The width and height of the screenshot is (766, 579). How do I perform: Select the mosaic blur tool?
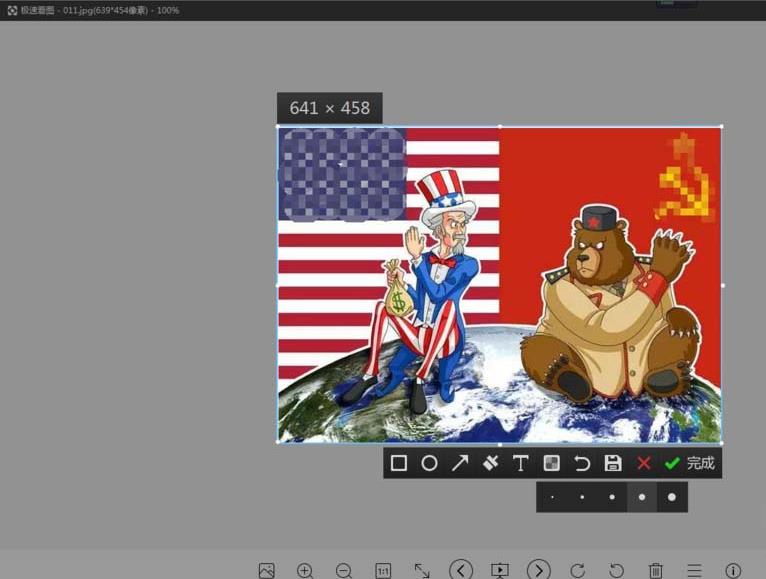552,463
